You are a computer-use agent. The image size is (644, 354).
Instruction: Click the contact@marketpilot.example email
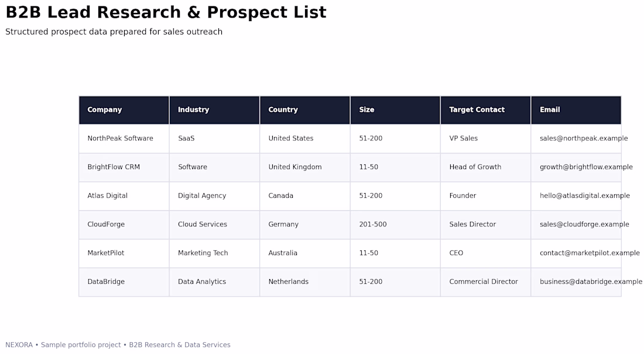[x=590, y=253]
